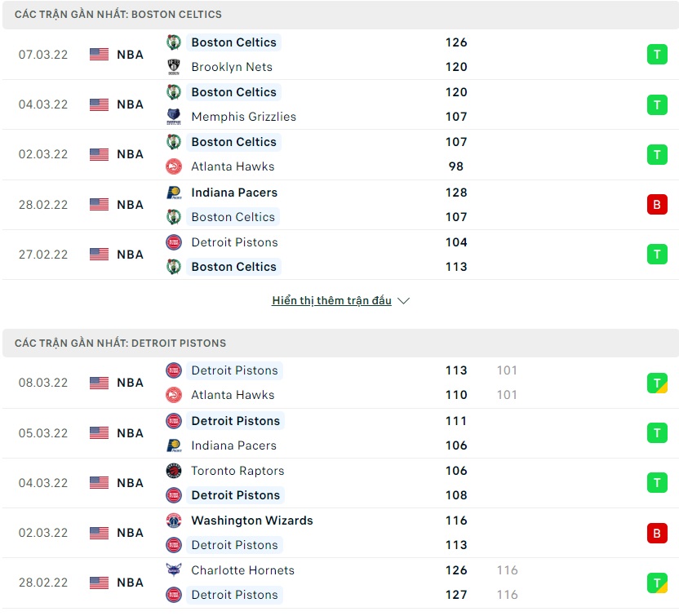Viewport: 679px width, 616px height.
Task: Open the 'Hiển thị thêm trận đấu' link
Action: pyautogui.click(x=331, y=301)
